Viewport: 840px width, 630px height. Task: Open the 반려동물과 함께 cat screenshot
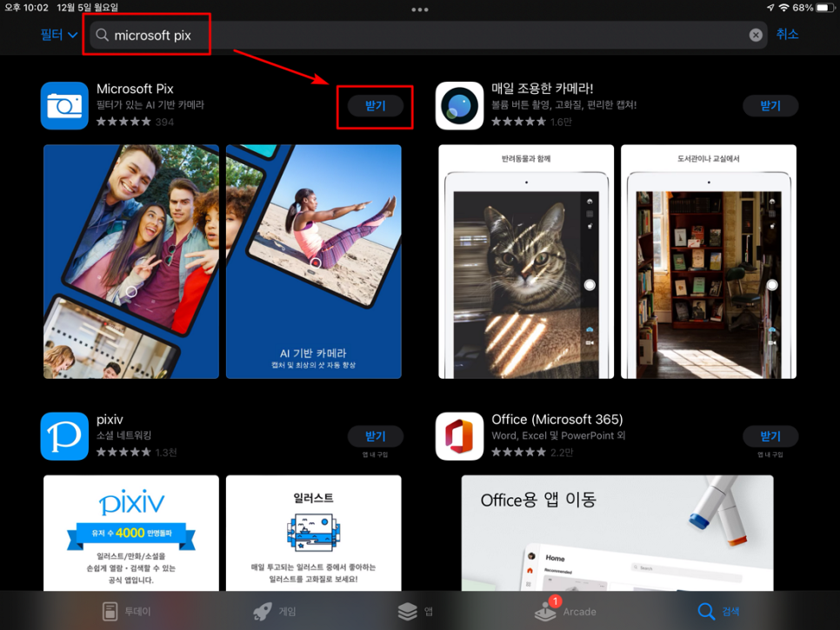click(526, 262)
